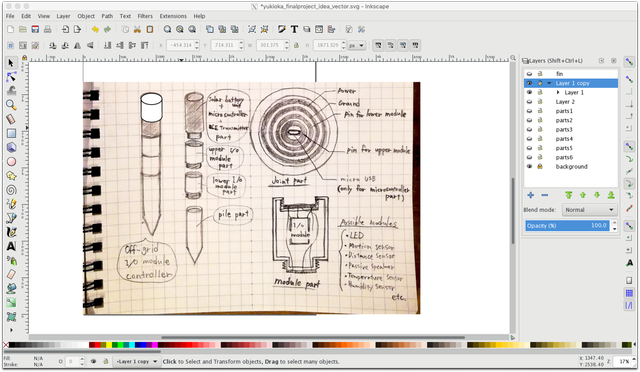This screenshot has height=372, width=640.
Task: Select the Circle/Ellipse tool
Action: pyautogui.click(x=11, y=162)
